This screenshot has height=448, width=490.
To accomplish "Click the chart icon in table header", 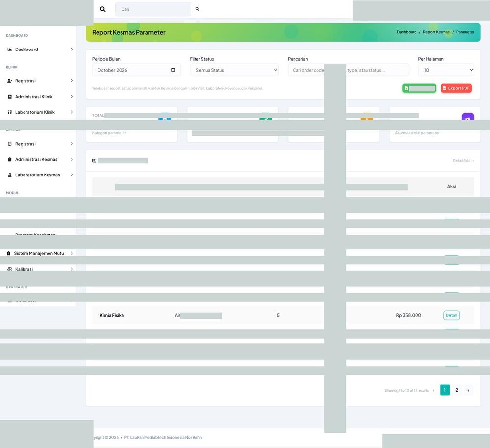I will (94, 161).
